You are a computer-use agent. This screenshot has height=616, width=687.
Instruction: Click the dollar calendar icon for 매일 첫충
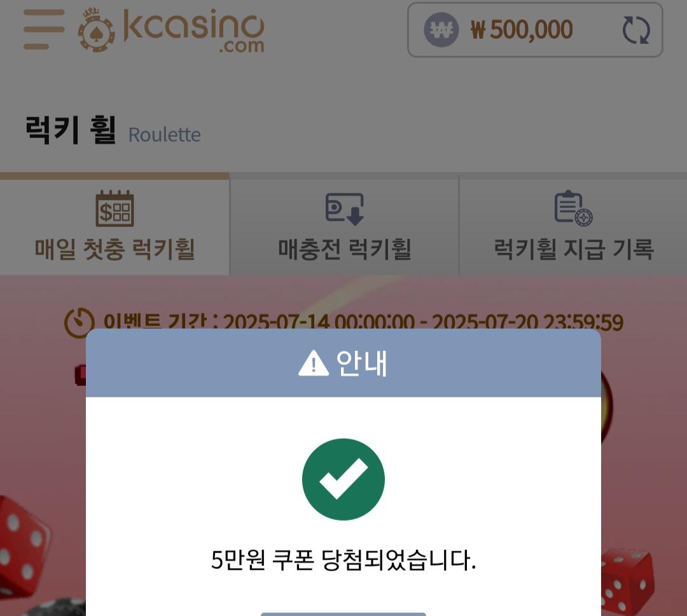114,209
